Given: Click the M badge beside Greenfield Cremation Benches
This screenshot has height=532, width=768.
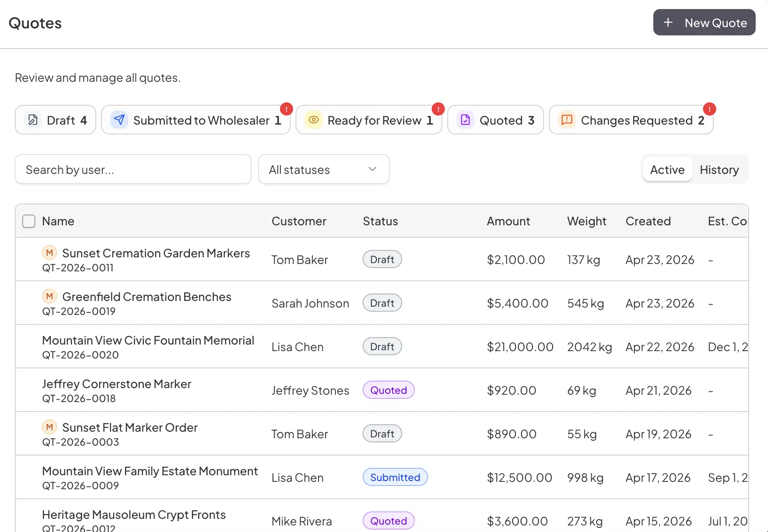Looking at the screenshot, I should [x=49, y=296].
